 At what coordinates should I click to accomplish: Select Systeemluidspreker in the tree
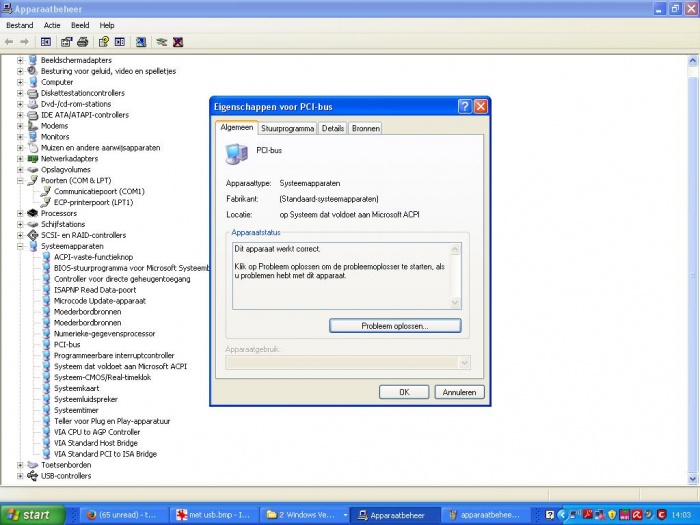pos(86,399)
